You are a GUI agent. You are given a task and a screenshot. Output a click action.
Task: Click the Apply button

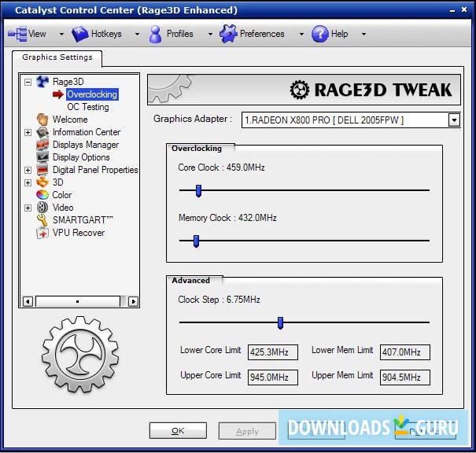click(247, 431)
